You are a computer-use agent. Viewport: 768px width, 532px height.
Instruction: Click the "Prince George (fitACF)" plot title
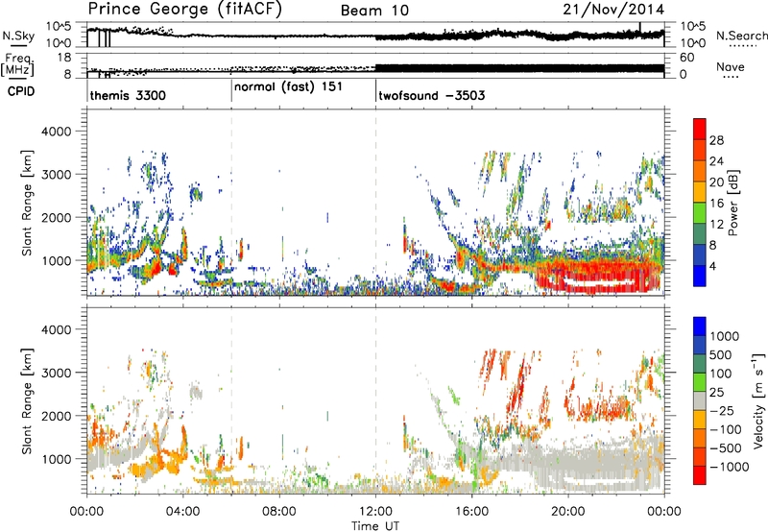coord(184,9)
